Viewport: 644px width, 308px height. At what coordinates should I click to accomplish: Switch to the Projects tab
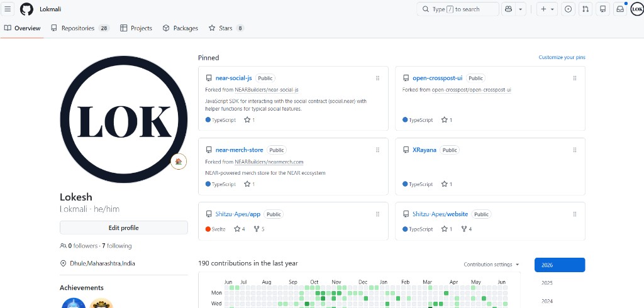point(136,28)
